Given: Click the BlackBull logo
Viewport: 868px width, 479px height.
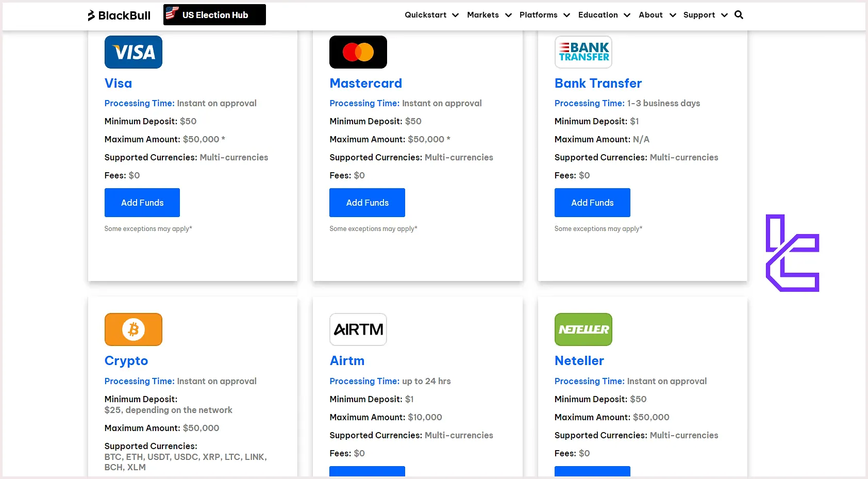Looking at the screenshot, I should pos(119,15).
